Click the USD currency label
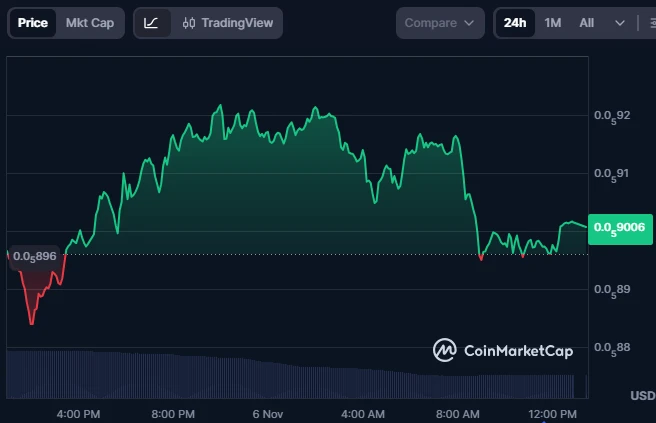 coord(642,396)
